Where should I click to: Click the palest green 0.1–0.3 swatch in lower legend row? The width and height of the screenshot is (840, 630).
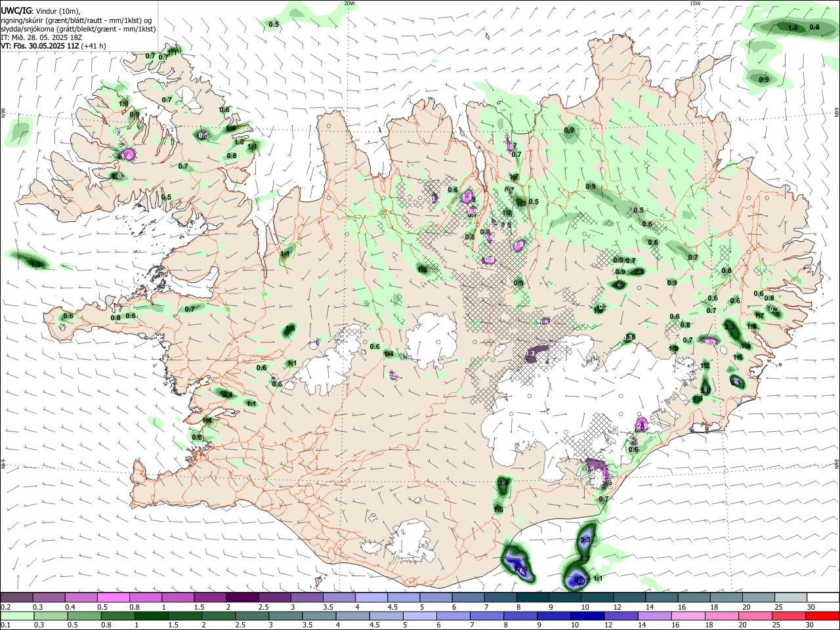pyautogui.click(x=17, y=616)
